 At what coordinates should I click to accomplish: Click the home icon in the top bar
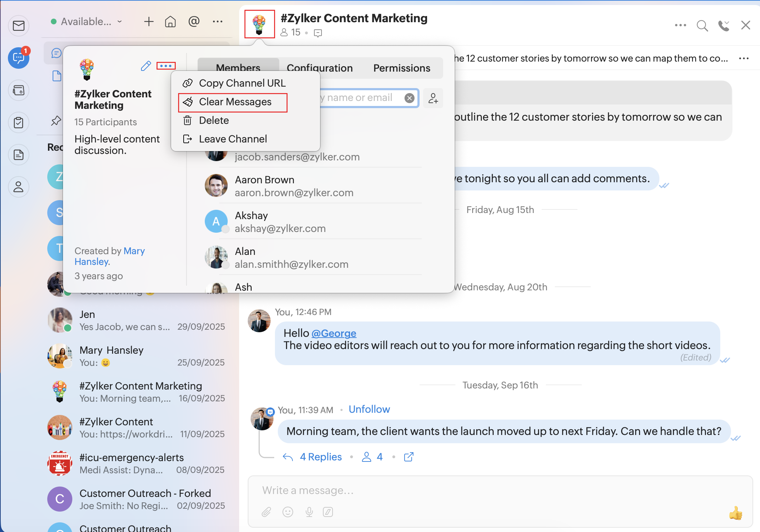pyautogui.click(x=170, y=22)
